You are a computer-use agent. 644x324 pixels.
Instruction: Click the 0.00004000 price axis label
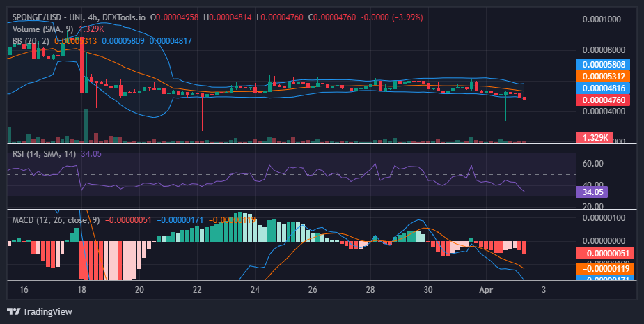click(x=604, y=111)
